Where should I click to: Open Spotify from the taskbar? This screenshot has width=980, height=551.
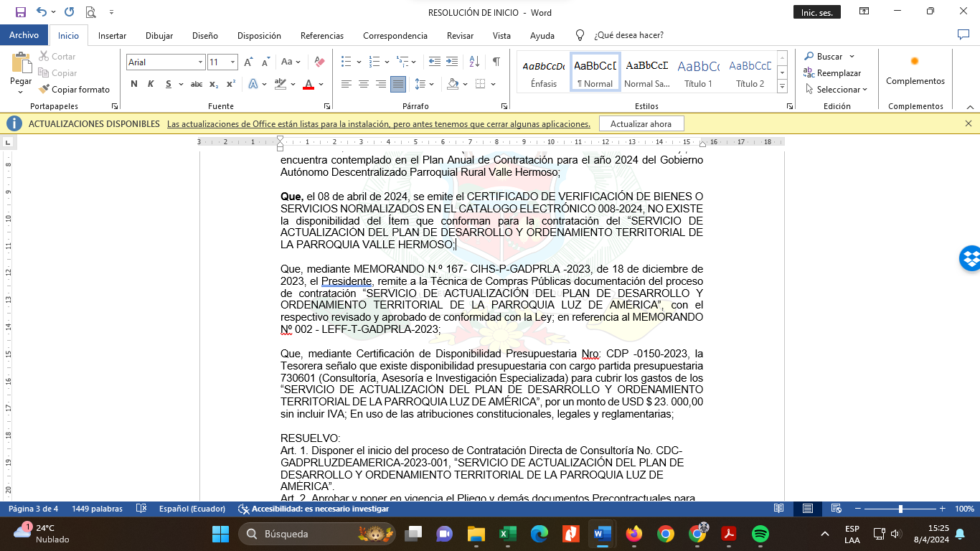point(760,534)
